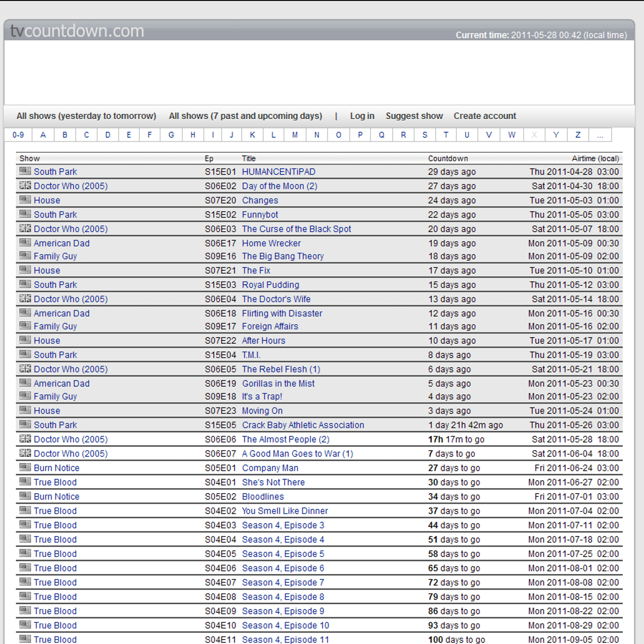644x644 pixels.
Task: Click the US flag icon beside True Blood S04E01
Action: (25, 481)
